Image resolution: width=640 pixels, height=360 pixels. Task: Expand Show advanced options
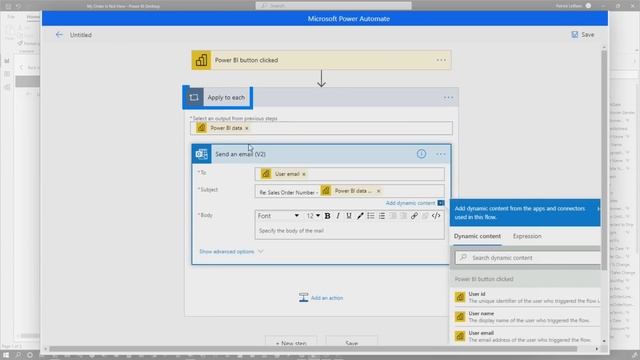click(x=231, y=251)
